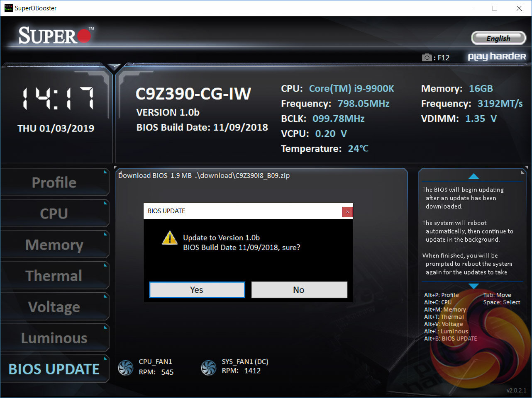Switch to the CPU tab
Viewport: 532px width, 398px height.
(x=54, y=214)
